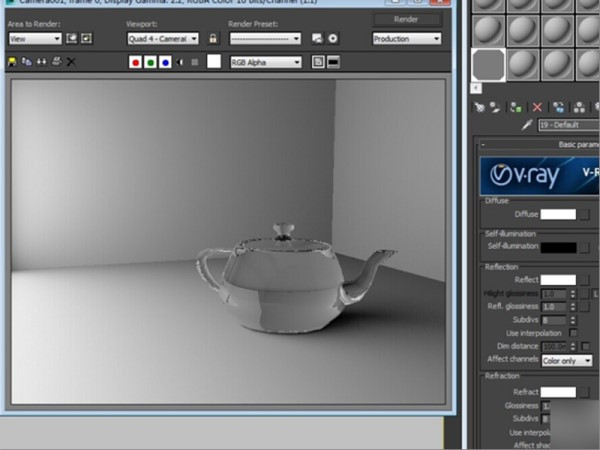Image resolution: width=600 pixels, height=450 pixels.
Task: Click the reset material red X icon
Action: coord(537,106)
